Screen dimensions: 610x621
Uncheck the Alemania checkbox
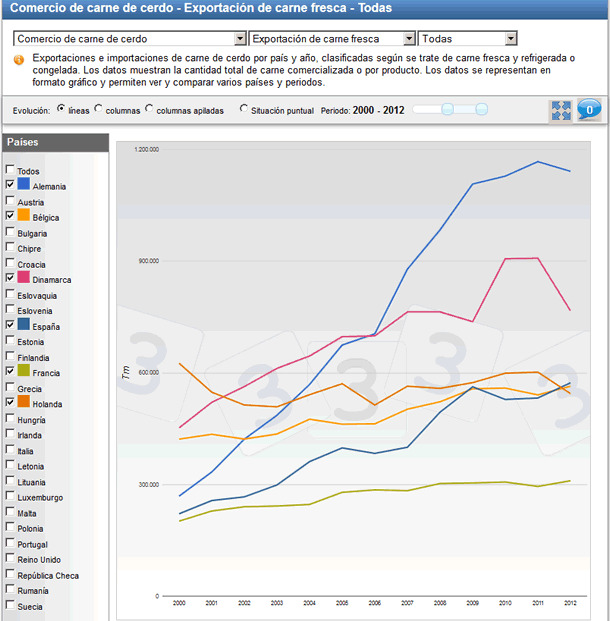[10, 184]
